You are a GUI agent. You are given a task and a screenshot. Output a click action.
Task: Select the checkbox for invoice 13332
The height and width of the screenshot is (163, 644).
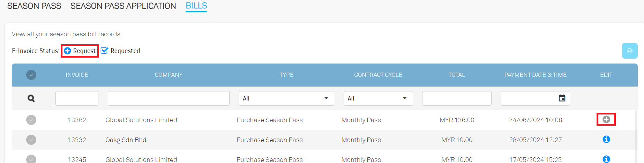[31, 140]
